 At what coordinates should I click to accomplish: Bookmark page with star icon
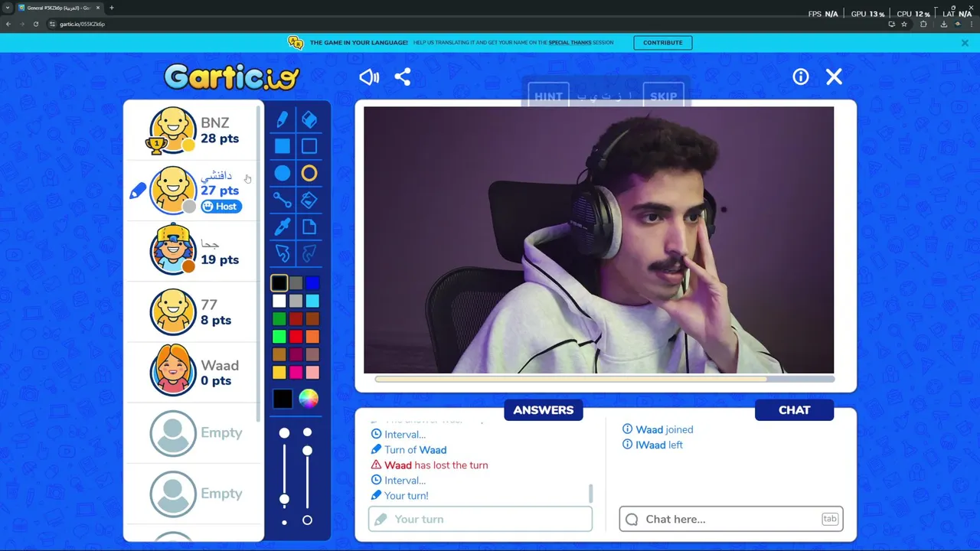tap(904, 24)
